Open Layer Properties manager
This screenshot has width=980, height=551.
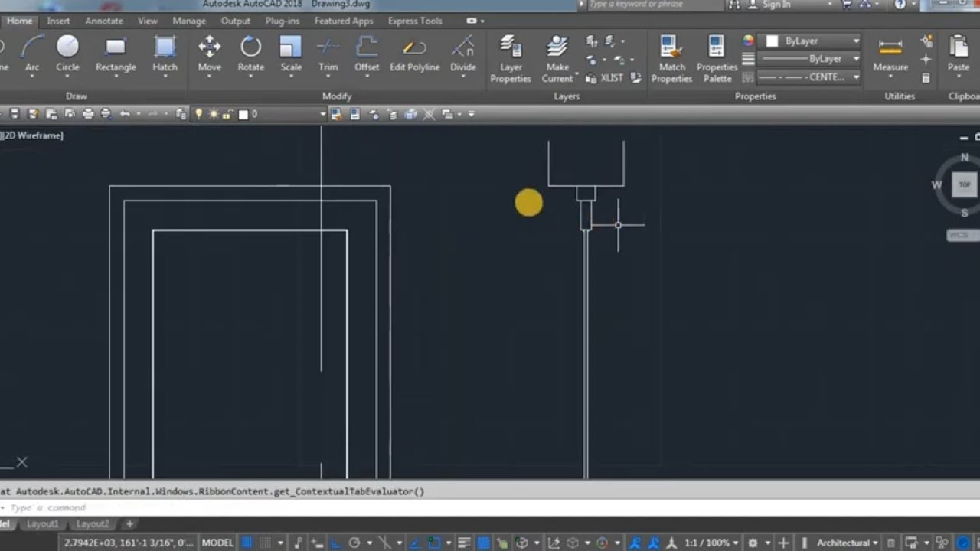point(511,59)
